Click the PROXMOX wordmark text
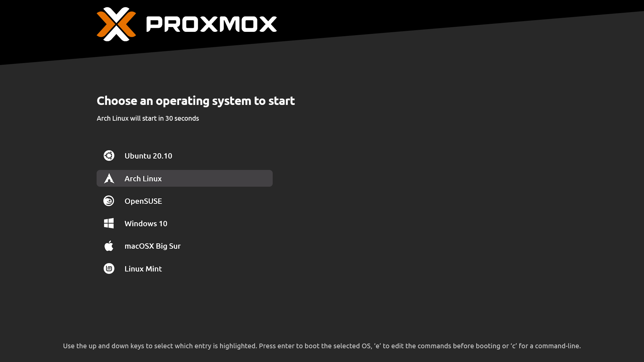 pyautogui.click(x=212, y=24)
